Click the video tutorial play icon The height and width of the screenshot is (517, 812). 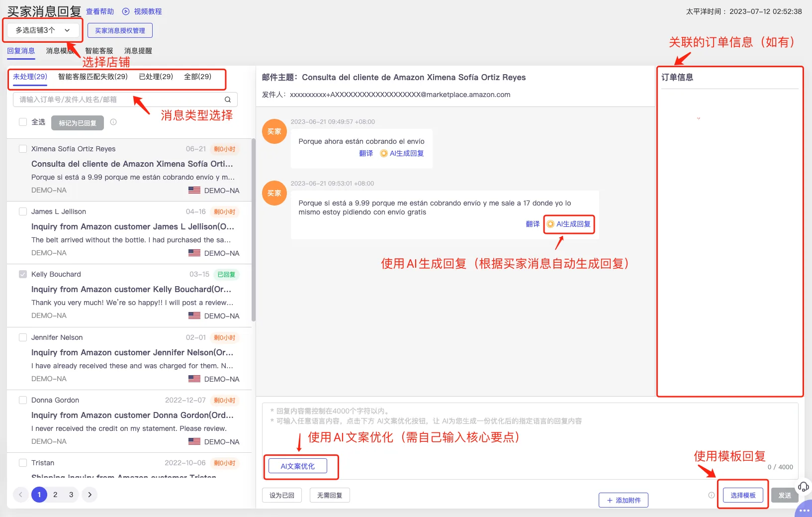(126, 11)
